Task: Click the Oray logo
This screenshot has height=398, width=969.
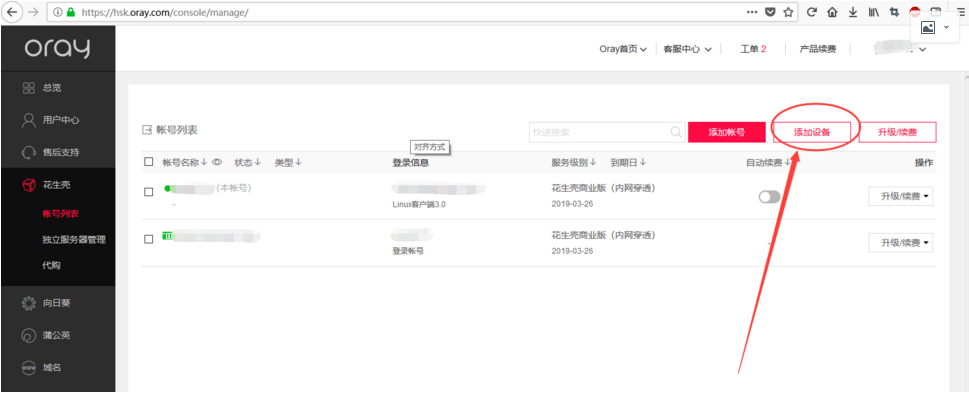Action: point(57,48)
